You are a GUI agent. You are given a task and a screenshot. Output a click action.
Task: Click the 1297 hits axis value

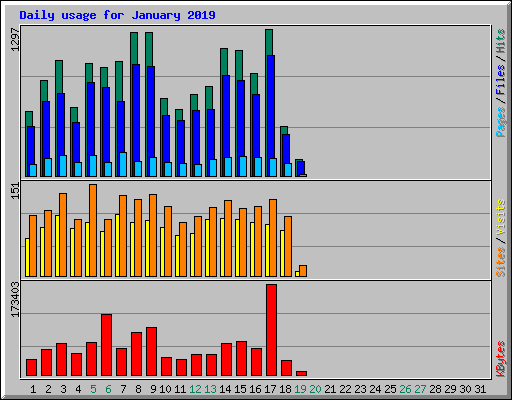point(15,40)
